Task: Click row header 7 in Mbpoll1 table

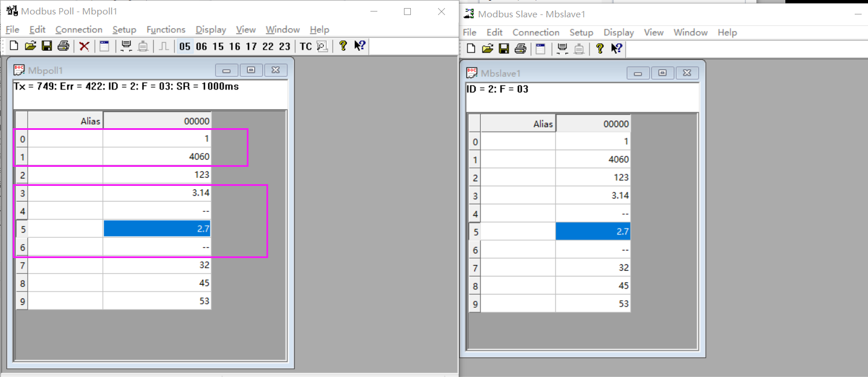Action: [22, 265]
